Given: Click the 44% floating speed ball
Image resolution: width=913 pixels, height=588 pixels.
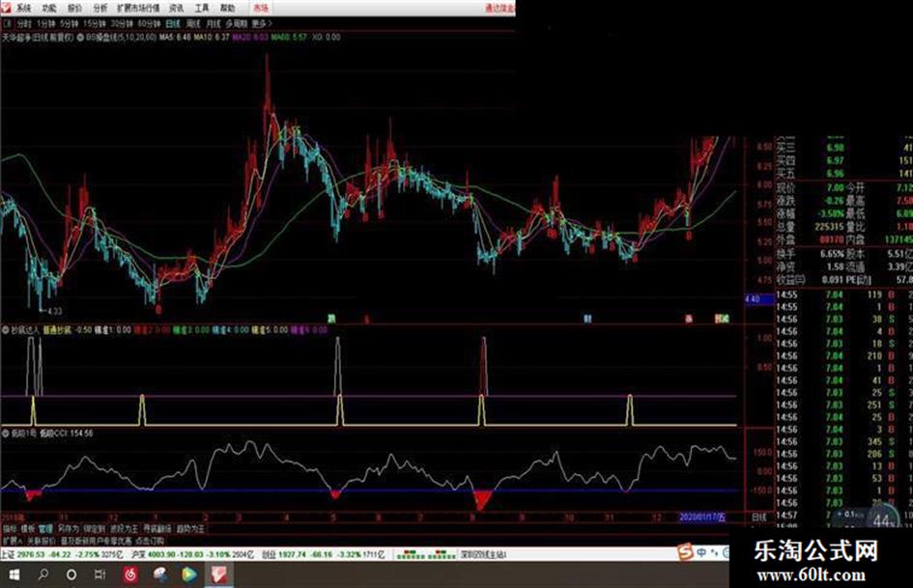Looking at the screenshot, I should [881, 520].
